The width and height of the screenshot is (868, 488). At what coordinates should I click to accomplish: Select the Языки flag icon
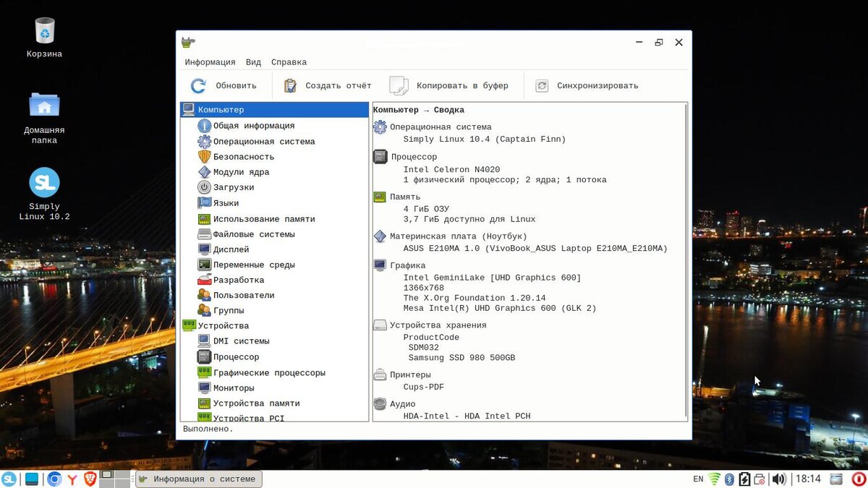click(204, 203)
